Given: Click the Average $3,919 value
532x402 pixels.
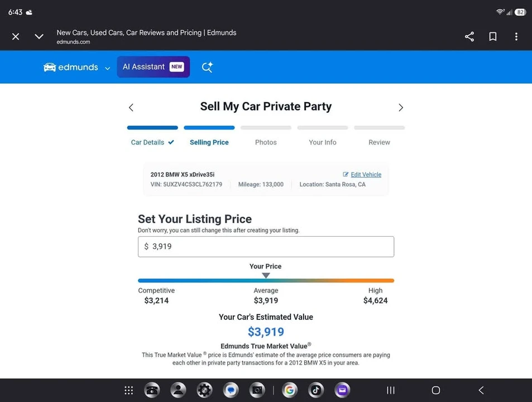Looking at the screenshot, I should (x=266, y=300).
